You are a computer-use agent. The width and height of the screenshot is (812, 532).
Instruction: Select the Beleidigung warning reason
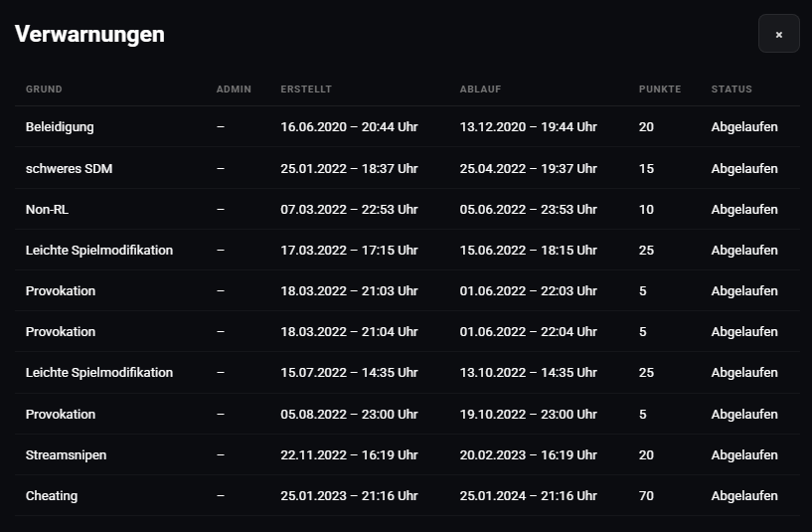(x=60, y=127)
